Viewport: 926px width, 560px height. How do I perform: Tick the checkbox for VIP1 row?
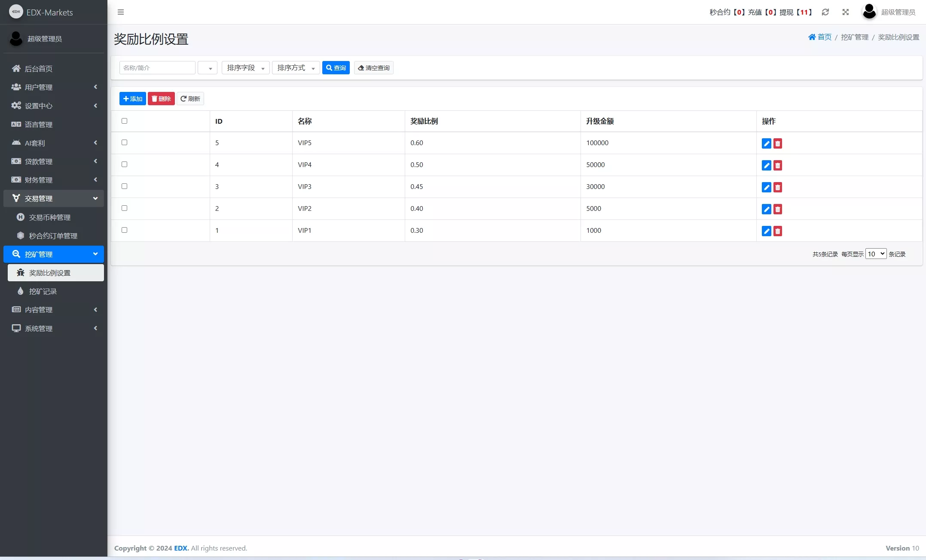coord(125,230)
